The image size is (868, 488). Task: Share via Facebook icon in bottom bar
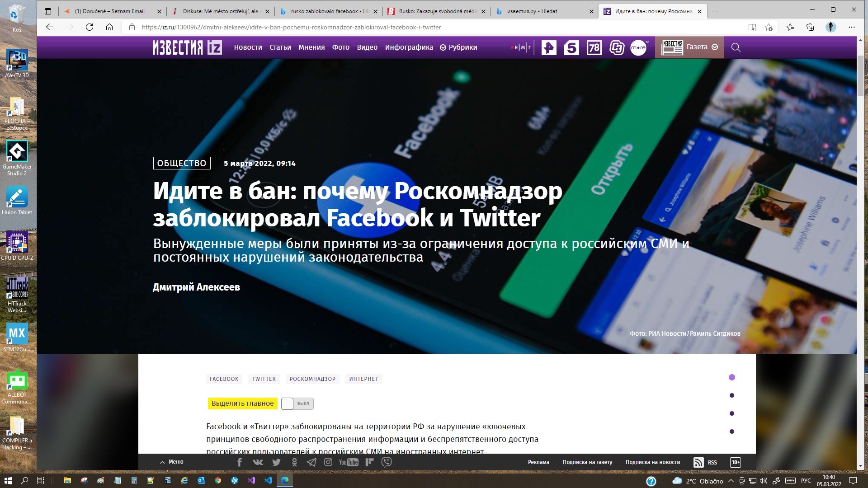(240, 462)
